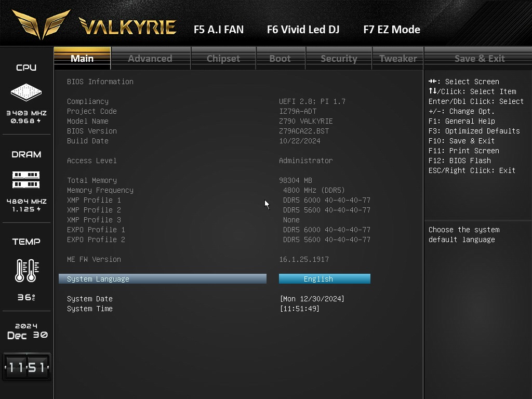Open the English system language dropdown
The width and height of the screenshot is (532, 399).
[325, 279]
